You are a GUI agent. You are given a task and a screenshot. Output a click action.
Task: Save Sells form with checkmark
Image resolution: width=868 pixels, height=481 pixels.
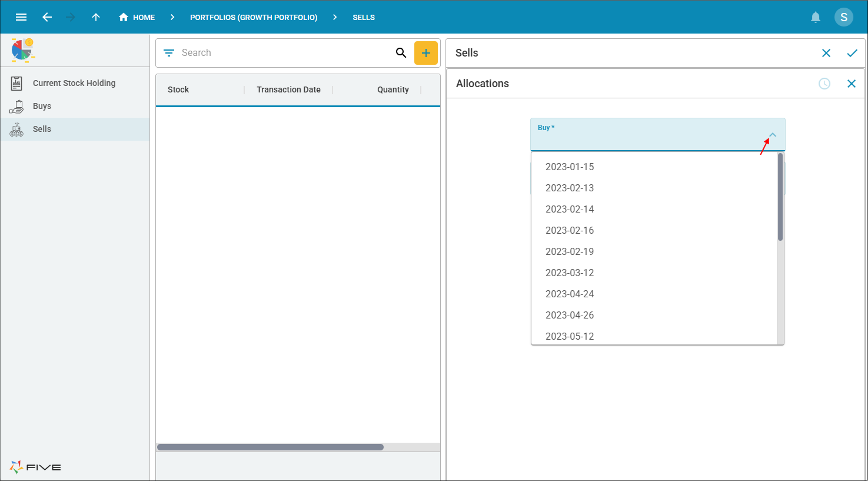(852, 53)
